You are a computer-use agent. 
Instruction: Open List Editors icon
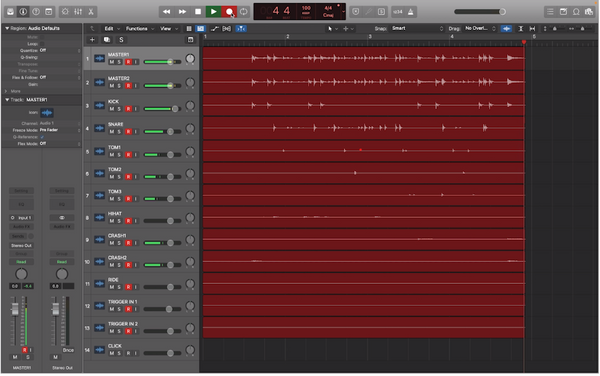click(x=550, y=12)
